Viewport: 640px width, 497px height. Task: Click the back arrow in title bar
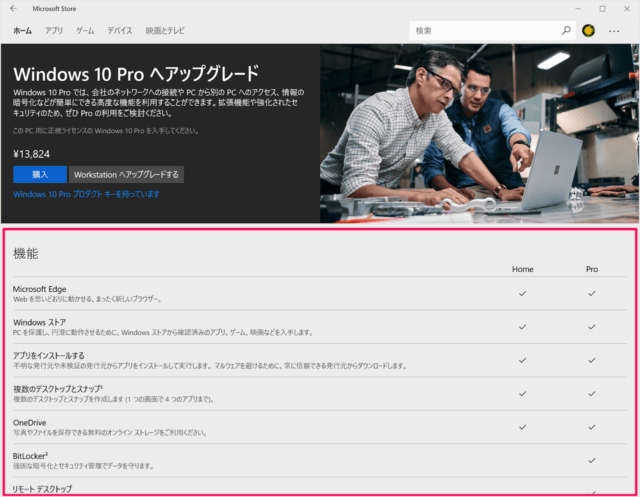click(12, 8)
